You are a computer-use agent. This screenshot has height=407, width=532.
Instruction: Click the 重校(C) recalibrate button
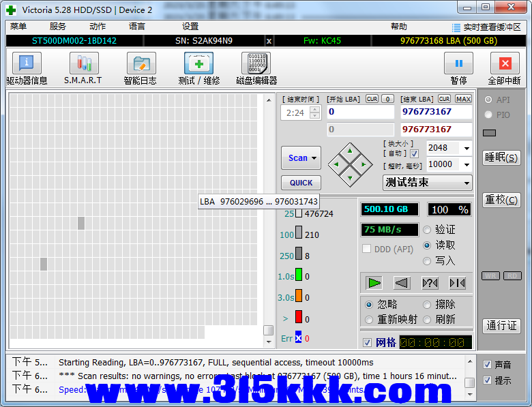pos(501,200)
